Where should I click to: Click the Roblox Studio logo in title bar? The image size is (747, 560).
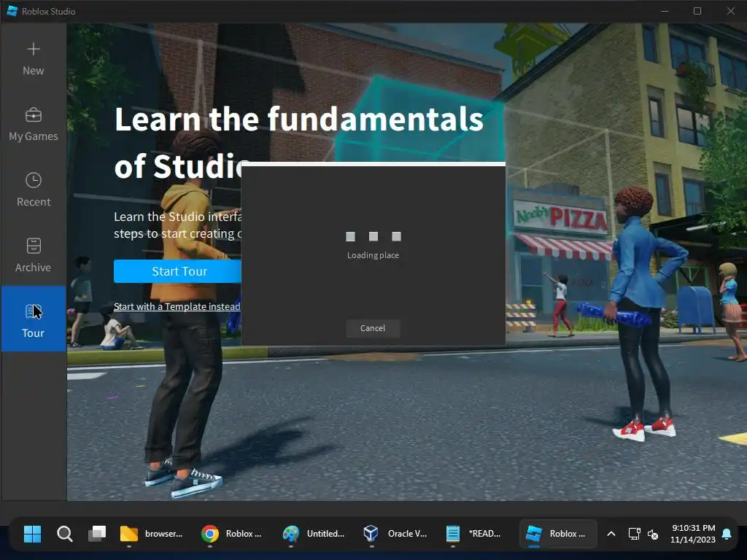(12, 11)
